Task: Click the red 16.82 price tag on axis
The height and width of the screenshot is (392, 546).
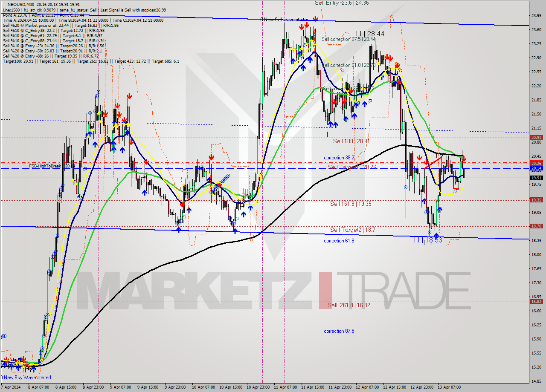Action: click(536, 302)
